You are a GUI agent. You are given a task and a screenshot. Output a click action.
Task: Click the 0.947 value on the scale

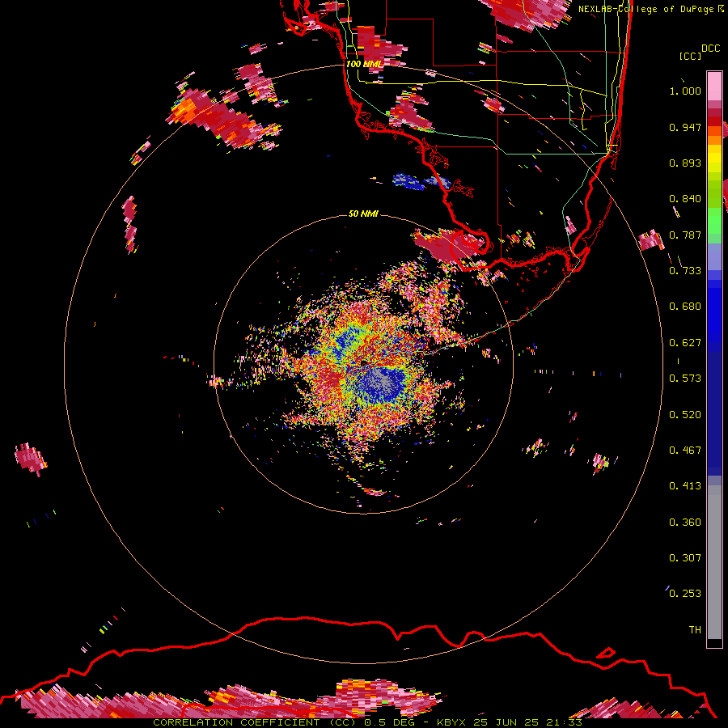pyautogui.click(x=685, y=127)
